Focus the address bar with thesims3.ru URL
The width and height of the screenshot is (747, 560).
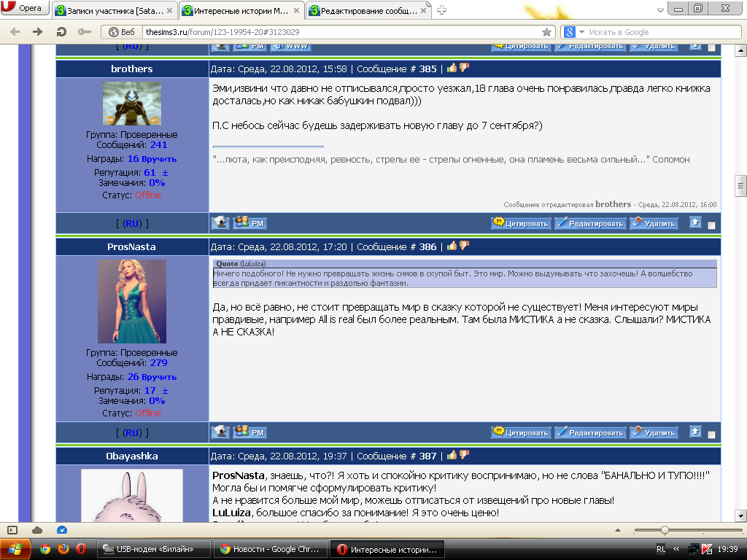(342, 32)
